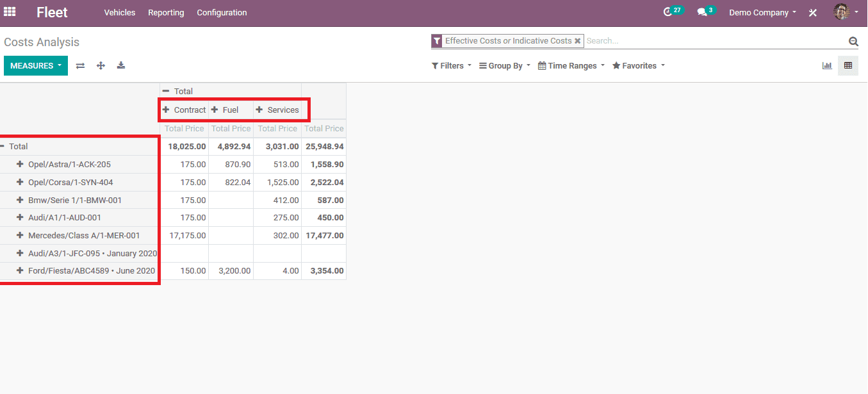
Task: Click the 2,522.04 total cell
Action: [323, 183]
